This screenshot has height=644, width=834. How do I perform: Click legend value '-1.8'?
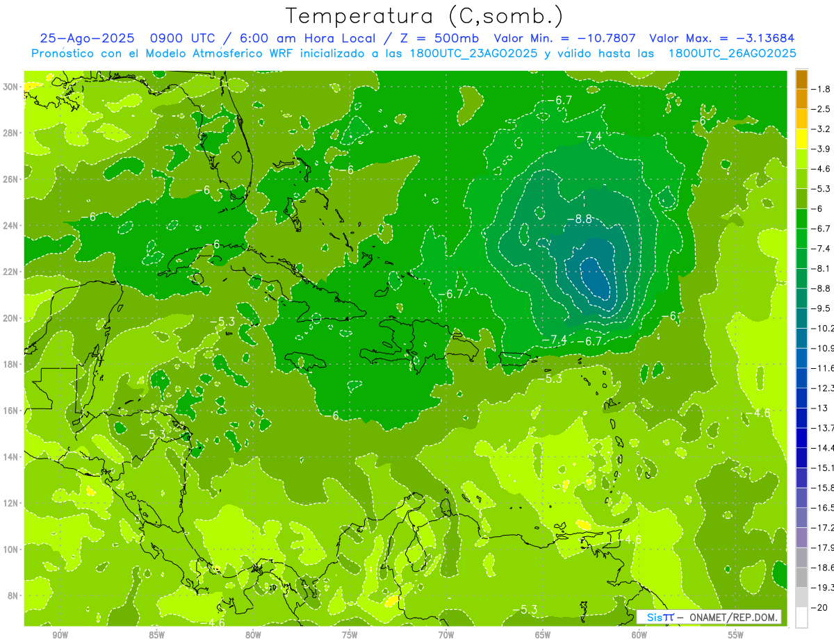click(821, 89)
